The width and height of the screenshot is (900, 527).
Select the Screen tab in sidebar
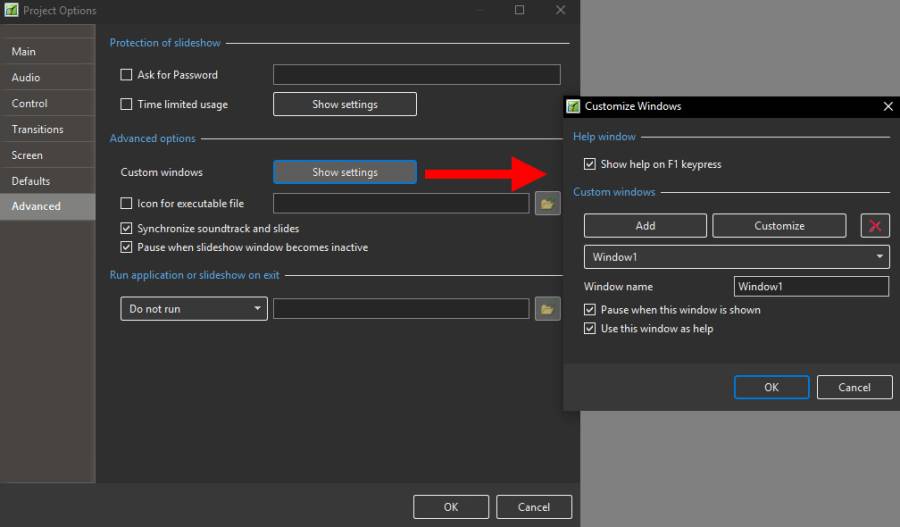(x=27, y=156)
